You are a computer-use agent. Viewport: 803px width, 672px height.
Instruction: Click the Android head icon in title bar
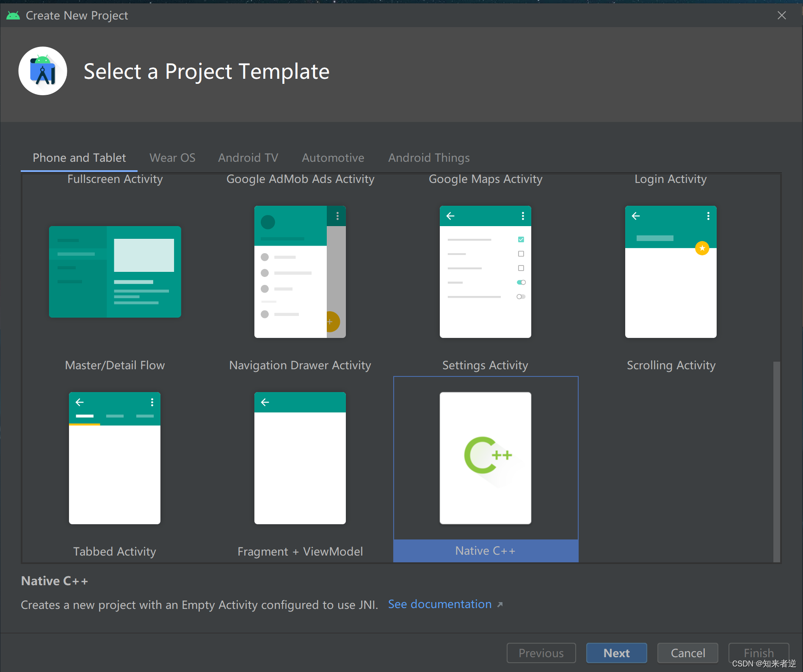coord(13,16)
